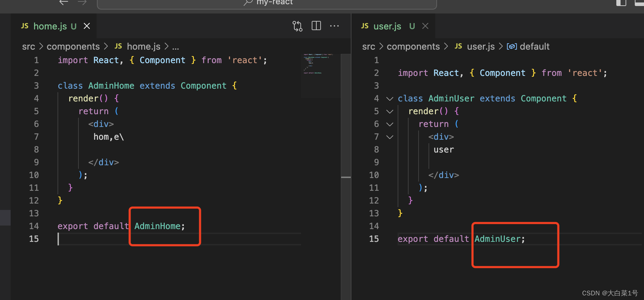Open the my-react command center search
Image resolution: width=644 pixels, height=300 pixels.
tap(267, 4)
